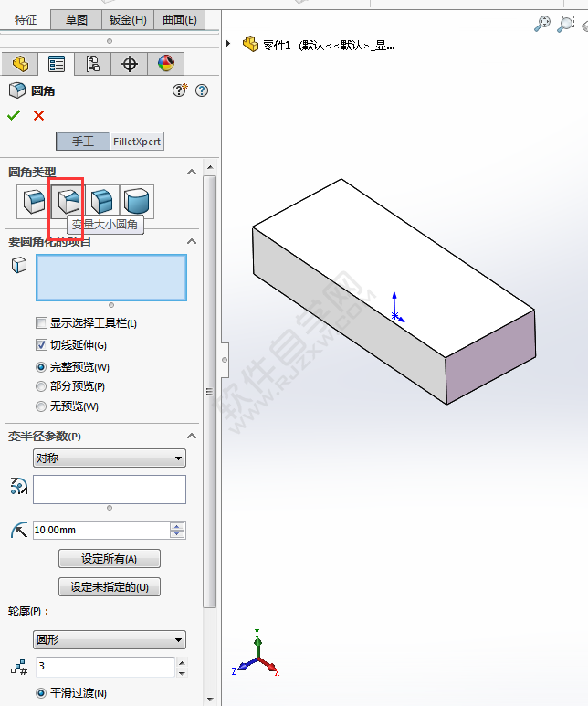Viewport: 588px width, 706px height.
Task: Select the variable size fillet type
Action: pos(68,201)
